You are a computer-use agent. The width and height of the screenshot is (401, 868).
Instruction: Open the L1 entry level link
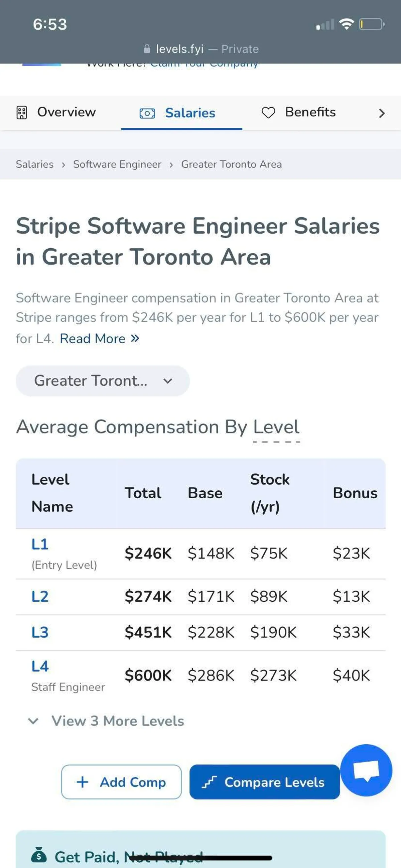[x=40, y=544]
